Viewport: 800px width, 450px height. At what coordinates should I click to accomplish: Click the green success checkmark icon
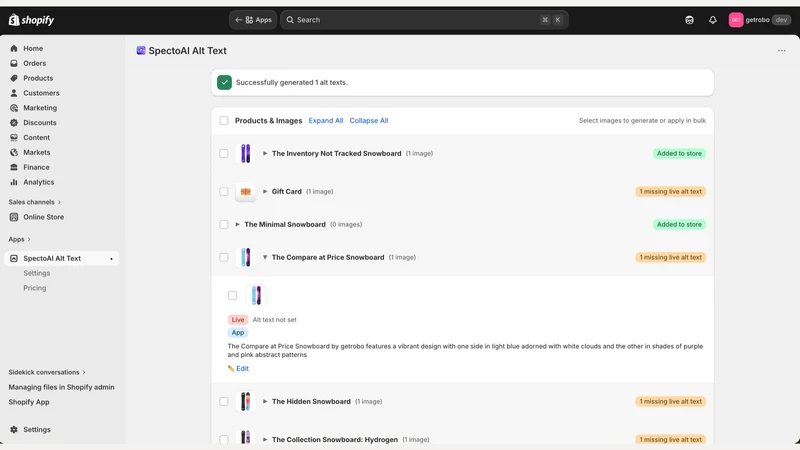(x=224, y=82)
